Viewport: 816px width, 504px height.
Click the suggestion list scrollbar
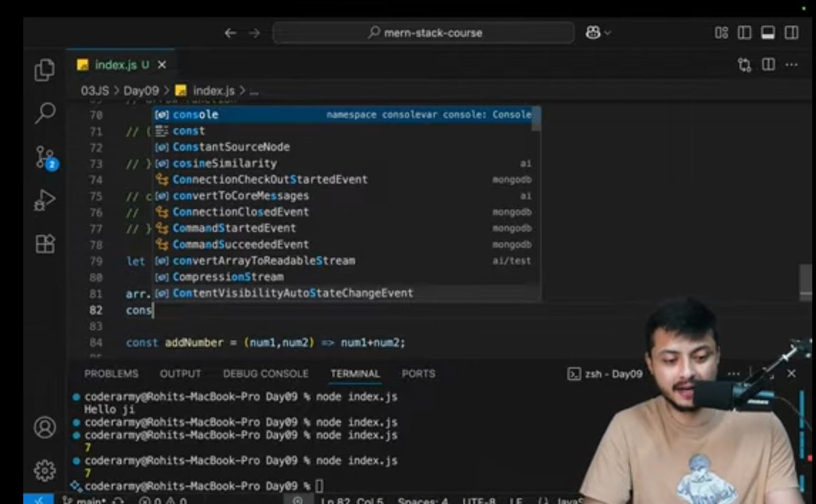[536, 119]
